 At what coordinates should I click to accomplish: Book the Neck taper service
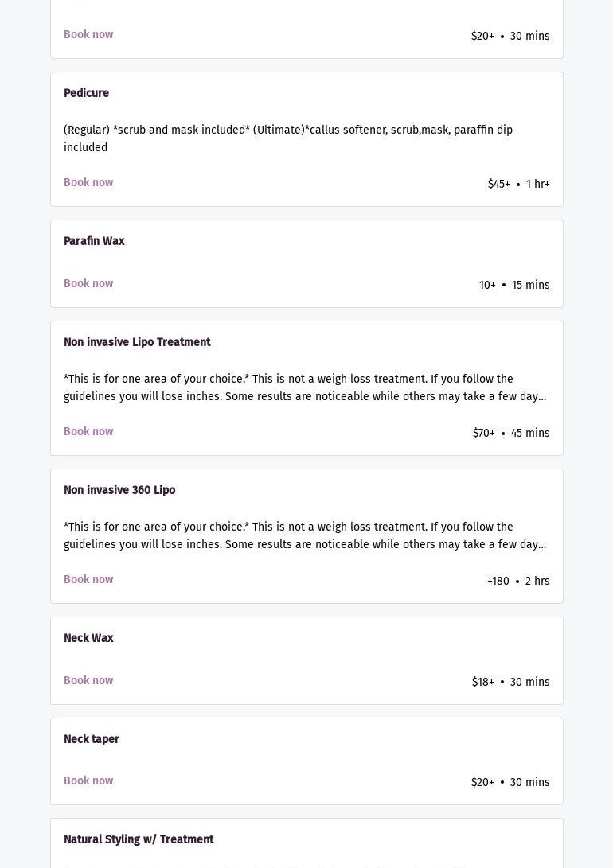(88, 780)
